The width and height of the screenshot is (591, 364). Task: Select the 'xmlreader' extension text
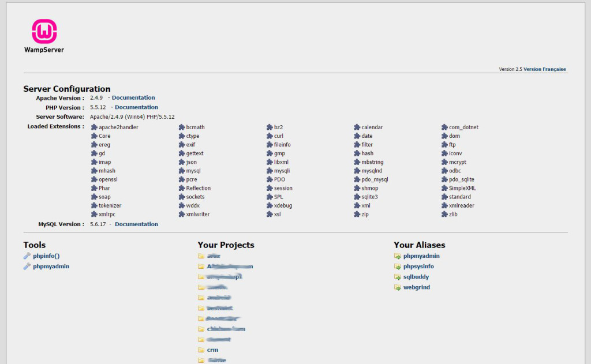click(462, 205)
